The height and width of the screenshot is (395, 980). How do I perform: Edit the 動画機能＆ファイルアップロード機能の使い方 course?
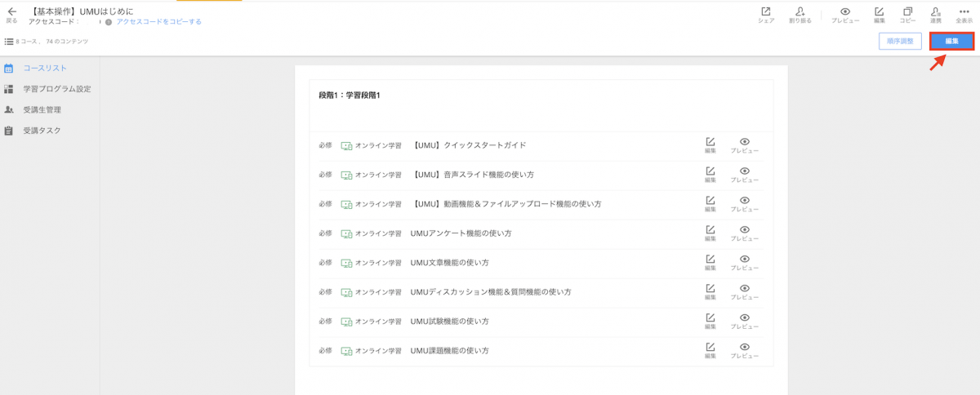coord(710,204)
